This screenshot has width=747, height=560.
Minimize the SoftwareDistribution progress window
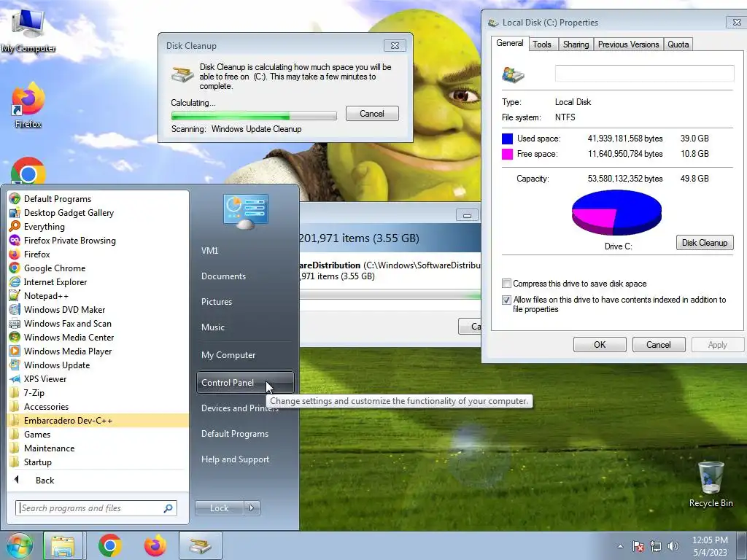[x=467, y=215]
